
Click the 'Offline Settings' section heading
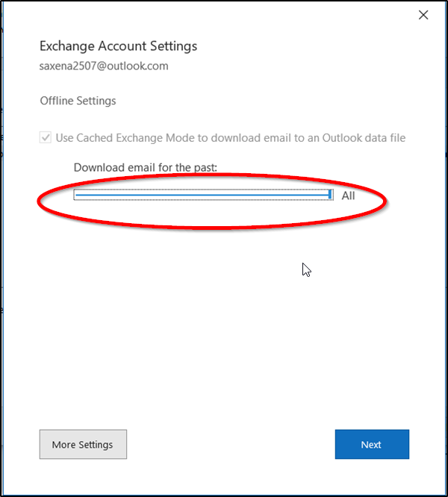click(78, 101)
